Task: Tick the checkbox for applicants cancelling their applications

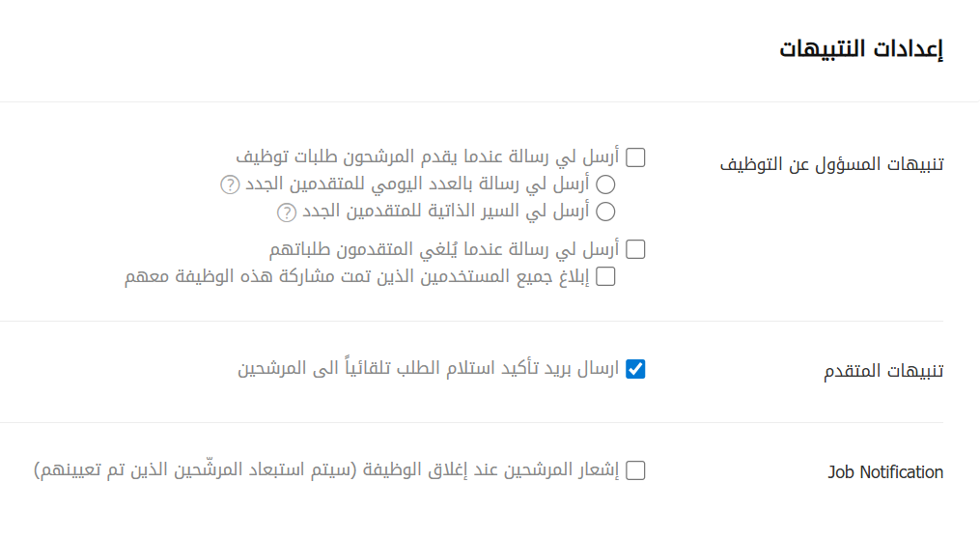Action: 635,250
